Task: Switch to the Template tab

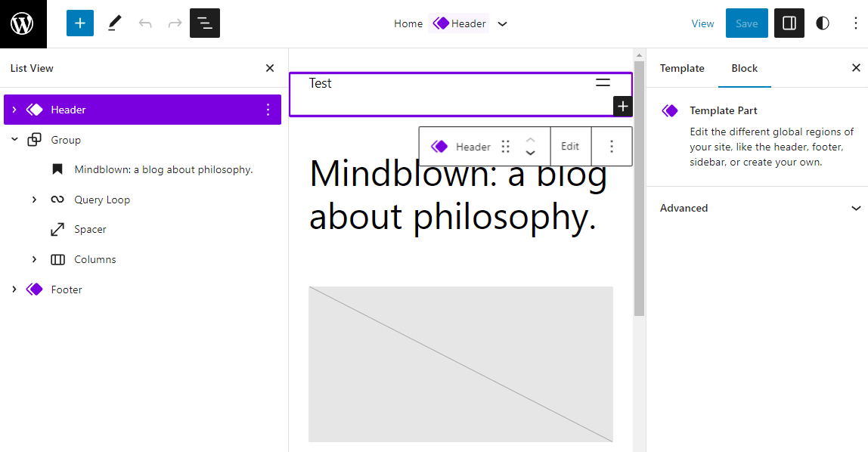Action: [682, 68]
